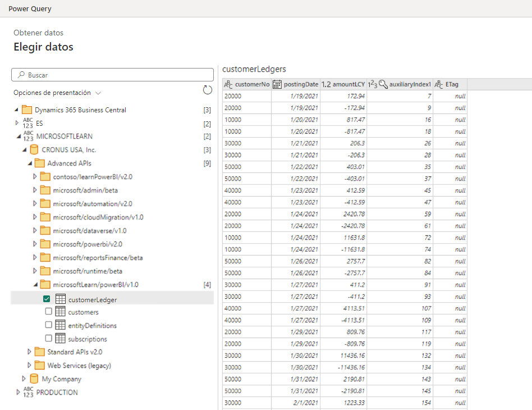Check the customers table checkbox
Screen dimensions: 532x410
click(48, 311)
